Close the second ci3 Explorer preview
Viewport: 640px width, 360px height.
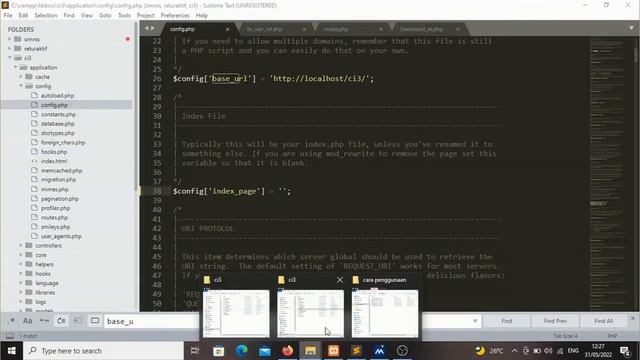(340, 280)
